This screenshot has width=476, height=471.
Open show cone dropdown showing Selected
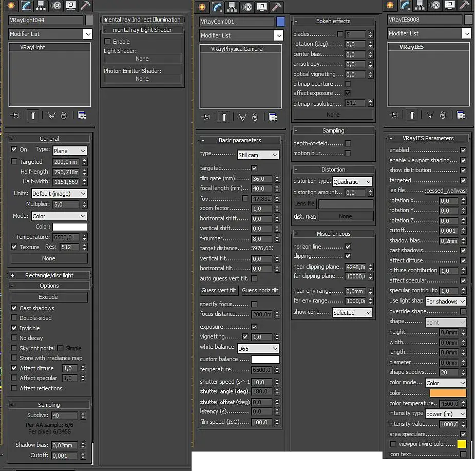352,312
